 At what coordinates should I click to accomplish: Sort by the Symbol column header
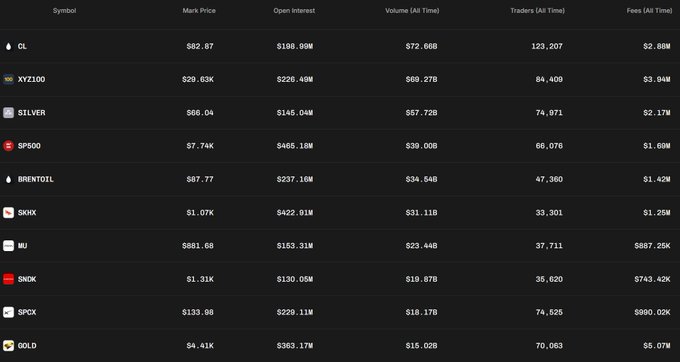64,10
